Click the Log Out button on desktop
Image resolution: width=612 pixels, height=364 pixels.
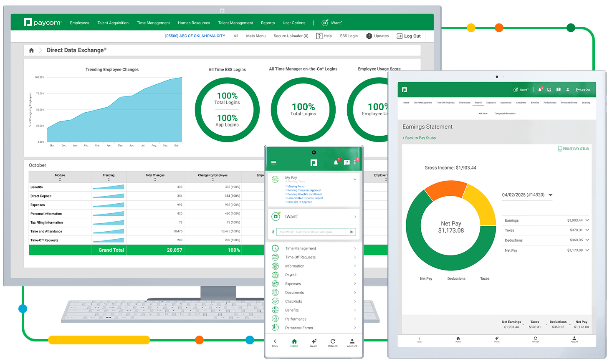(408, 36)
